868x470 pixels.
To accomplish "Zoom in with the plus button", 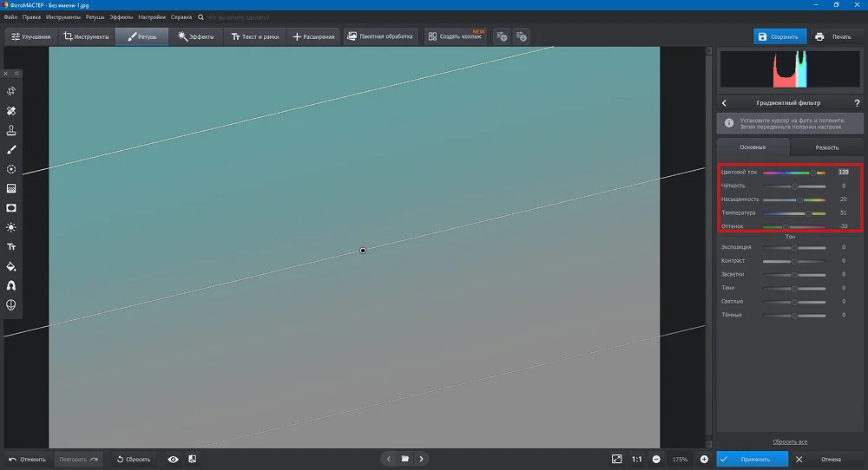I will [x=704, y=459].
